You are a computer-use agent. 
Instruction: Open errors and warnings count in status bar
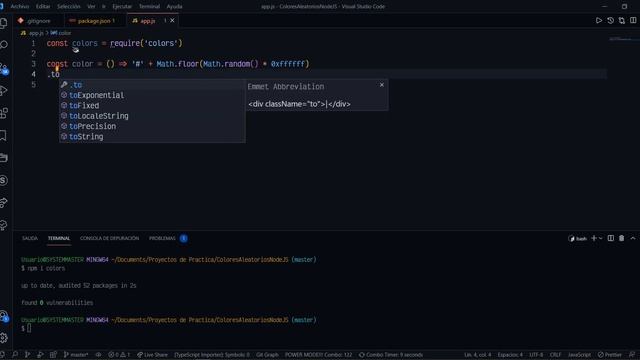coord(119,355)
